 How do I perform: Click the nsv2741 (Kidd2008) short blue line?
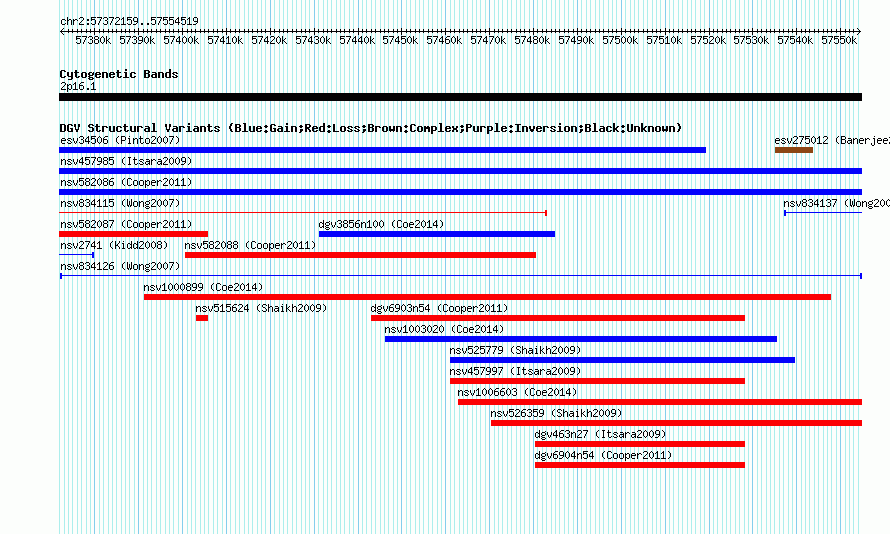tap(77, 255)
